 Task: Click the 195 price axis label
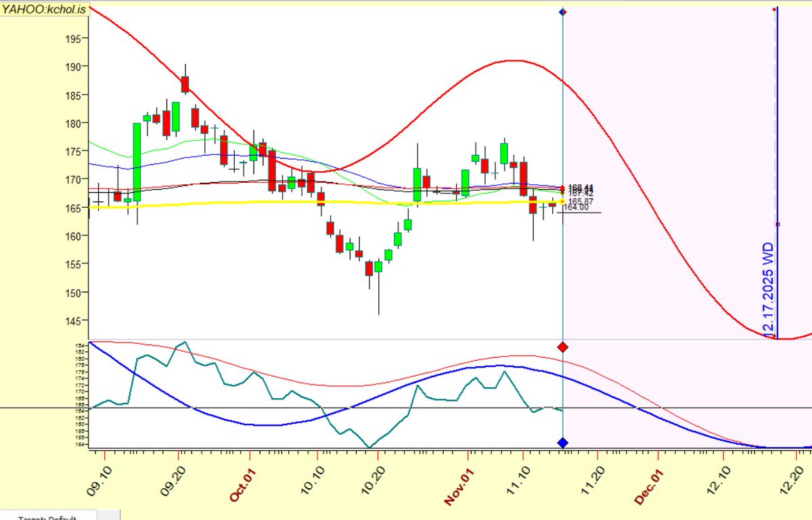pos(74,39)
